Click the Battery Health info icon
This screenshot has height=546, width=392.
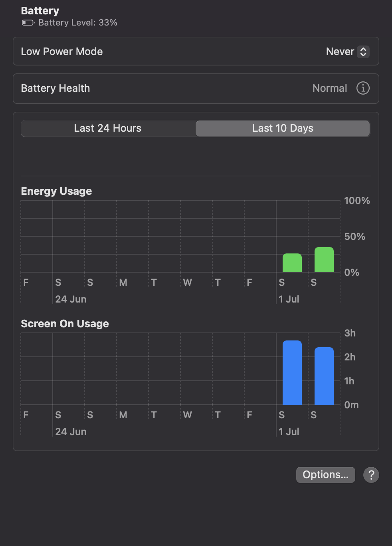point(362,88)
